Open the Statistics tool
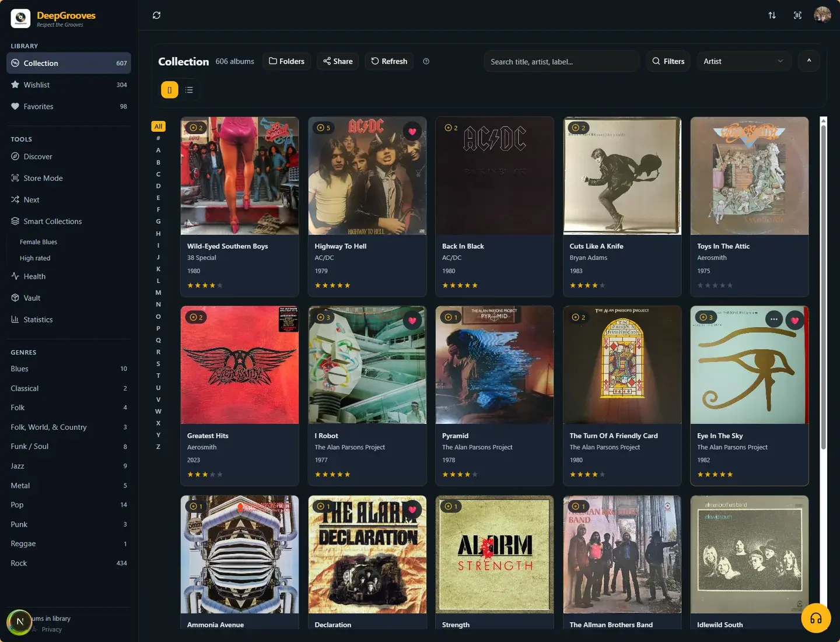The width and height of the screenshot is (840, 642). pos(69,320)
